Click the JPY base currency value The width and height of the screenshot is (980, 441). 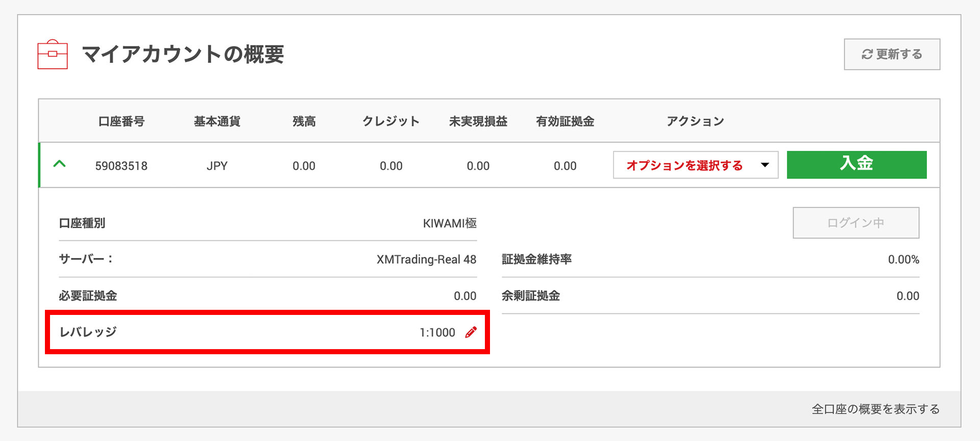coord(217,166)
